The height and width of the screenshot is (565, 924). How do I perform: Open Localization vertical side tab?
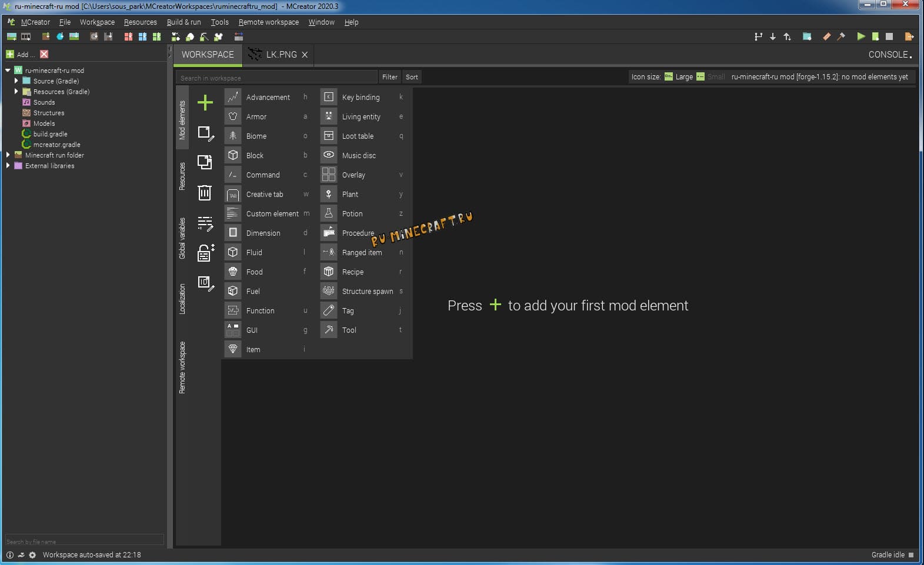182,299
